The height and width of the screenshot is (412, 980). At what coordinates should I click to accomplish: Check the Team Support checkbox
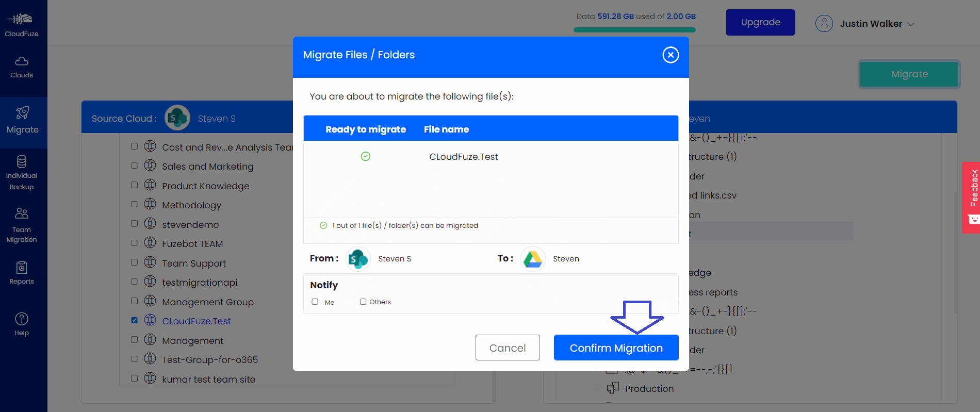[x=134, y=262]
